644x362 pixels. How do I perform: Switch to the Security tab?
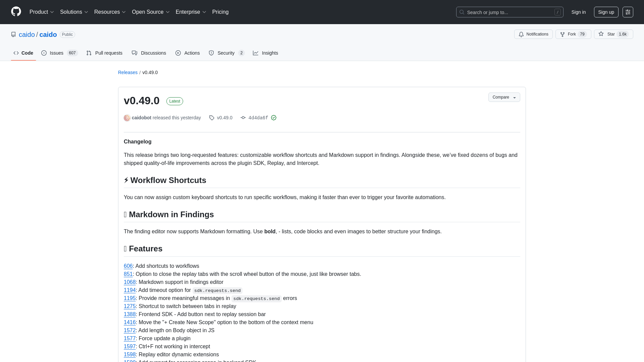coord(226,53)
